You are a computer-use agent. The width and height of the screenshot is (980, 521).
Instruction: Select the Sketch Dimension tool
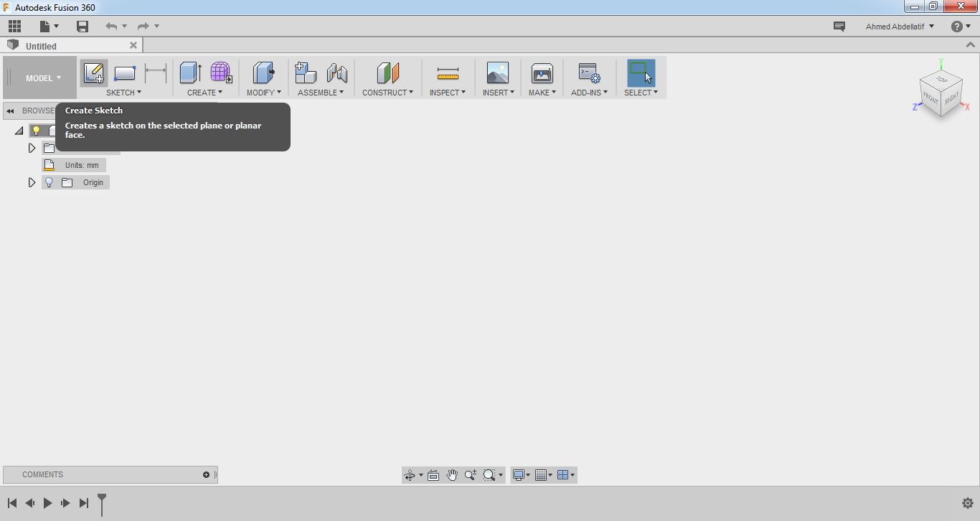156,72
